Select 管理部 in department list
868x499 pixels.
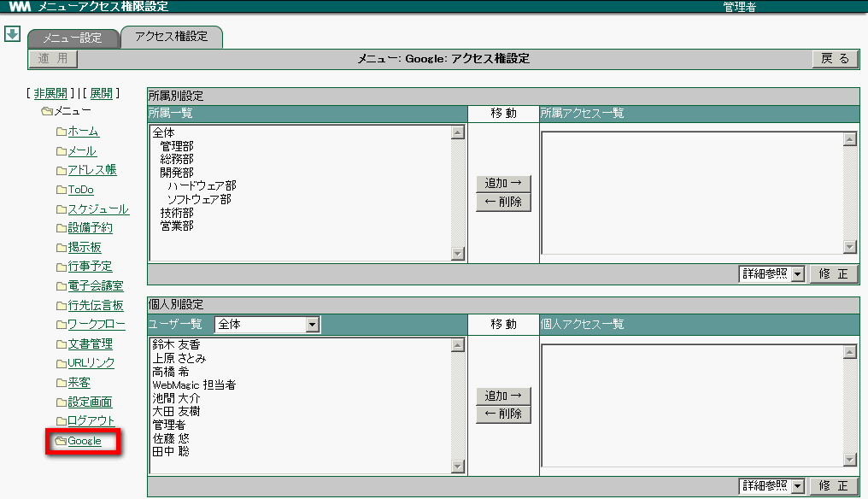177,146
